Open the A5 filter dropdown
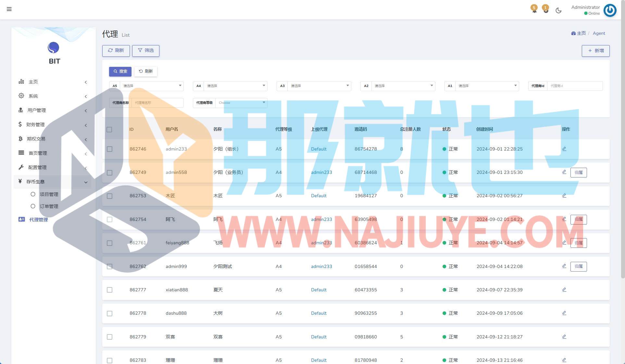Viewport: 625px width, 364px height. (152, 86)
